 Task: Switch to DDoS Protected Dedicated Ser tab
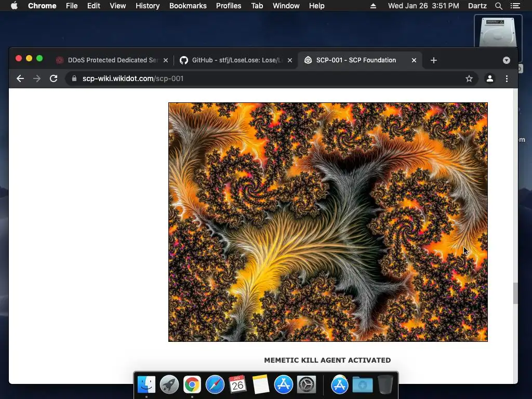tap(112, 60)
